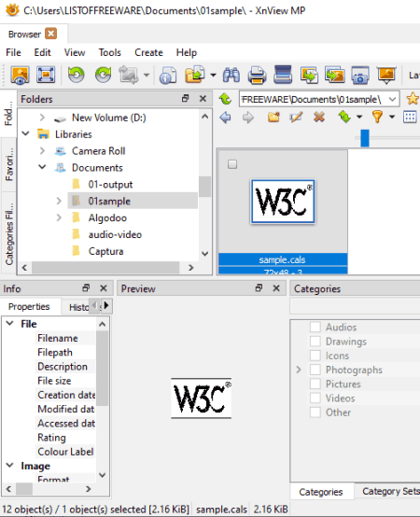The width and height of the screenshot is (420, 517).
Task: Close the Preview panel
Action: click(x=276, y=288)
